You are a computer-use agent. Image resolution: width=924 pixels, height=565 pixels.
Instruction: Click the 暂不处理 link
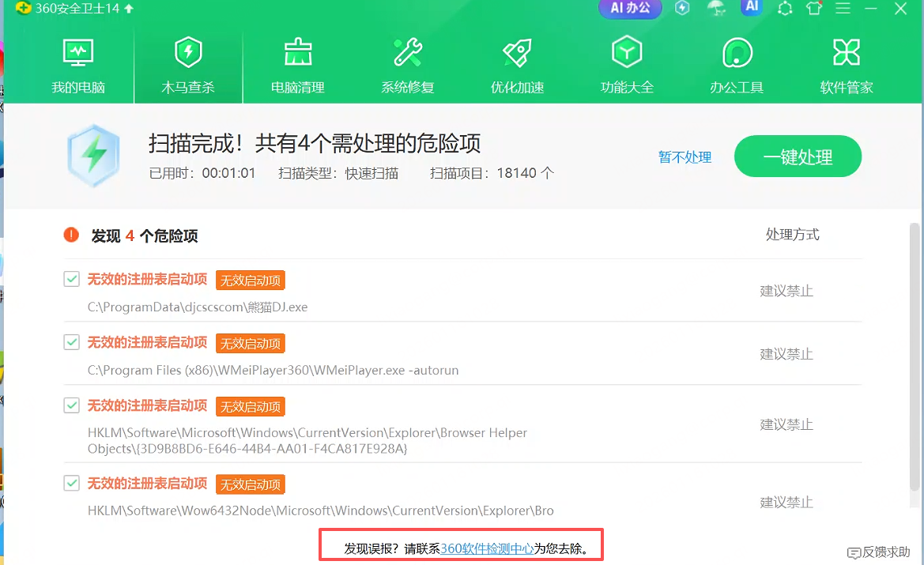click(x=685, y=157)
